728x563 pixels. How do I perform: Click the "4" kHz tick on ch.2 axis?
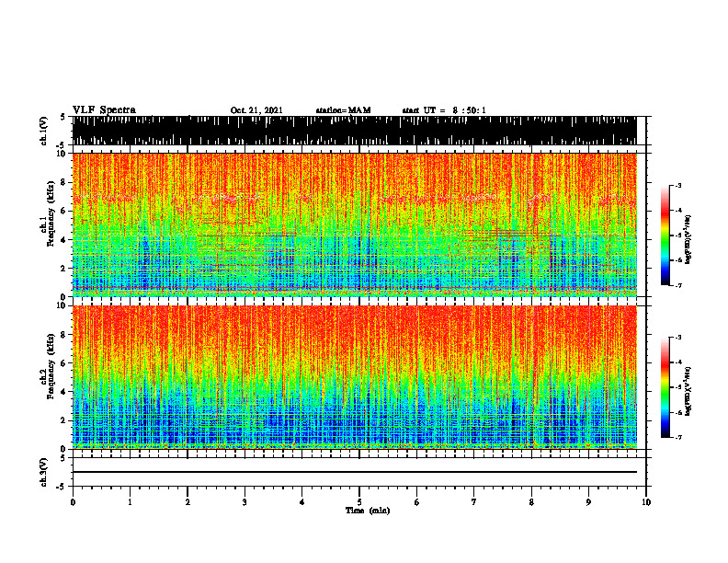[63, 392]
